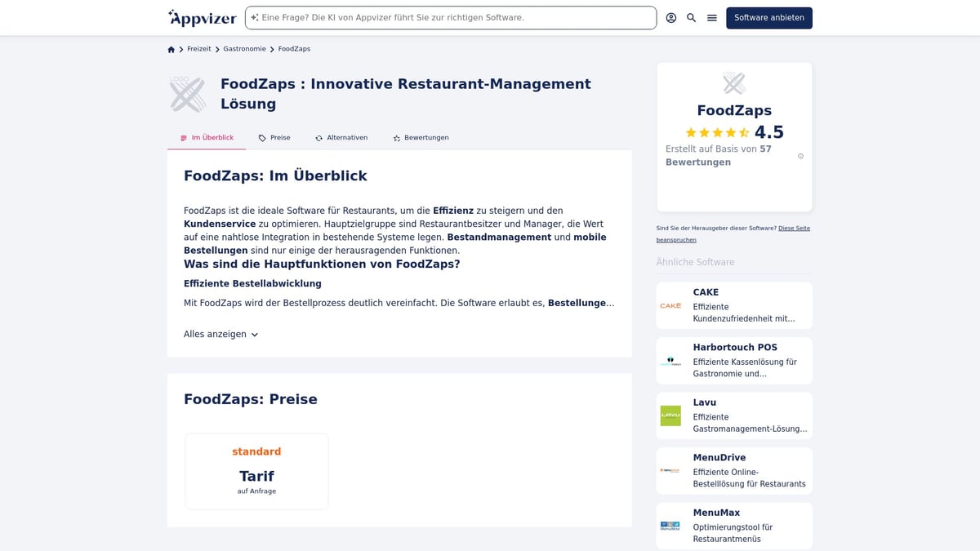Screen dimensions: 980x551
Task: Switch to the Alternativen tab
Action: coord(341,137)
